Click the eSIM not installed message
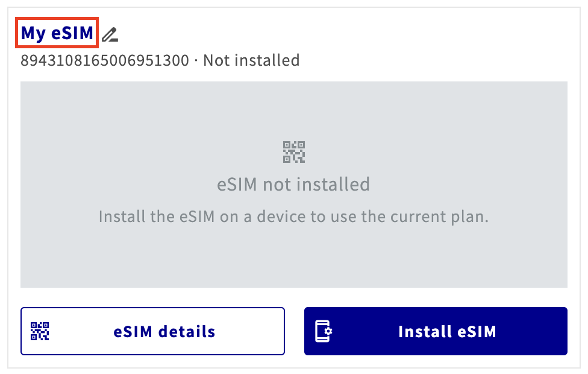Screen dimensions: 588x374 (x=293, y=184)
